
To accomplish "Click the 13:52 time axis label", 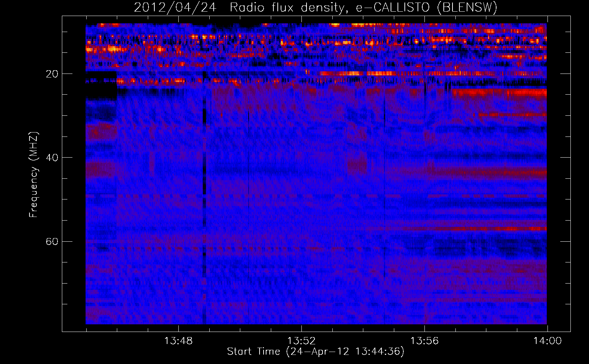I will tap(301, 341).
